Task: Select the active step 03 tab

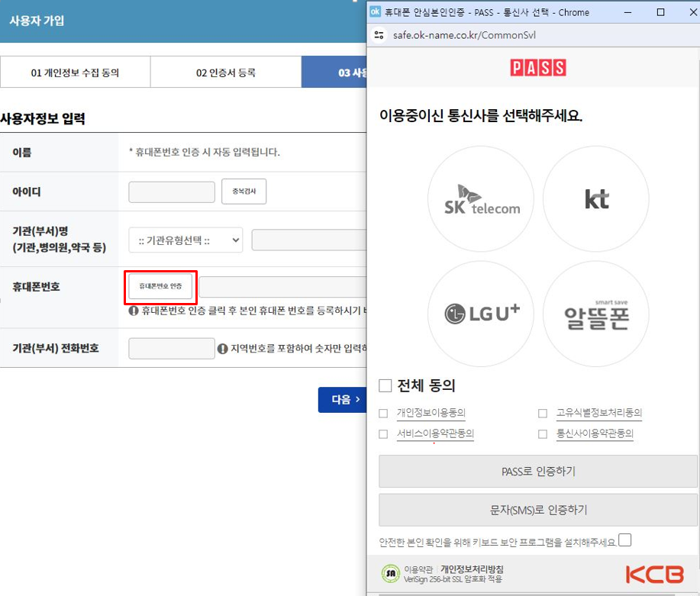Action: click(334, 72)
